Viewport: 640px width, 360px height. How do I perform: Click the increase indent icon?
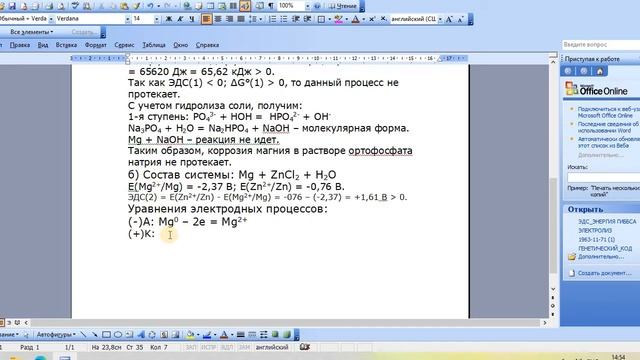[307, 19]
